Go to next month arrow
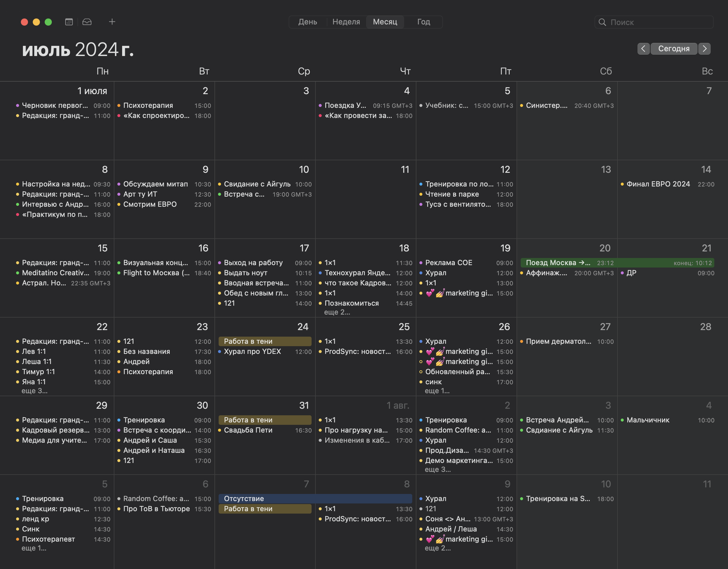Screen dimensions: 728x569 coord(704,49)
